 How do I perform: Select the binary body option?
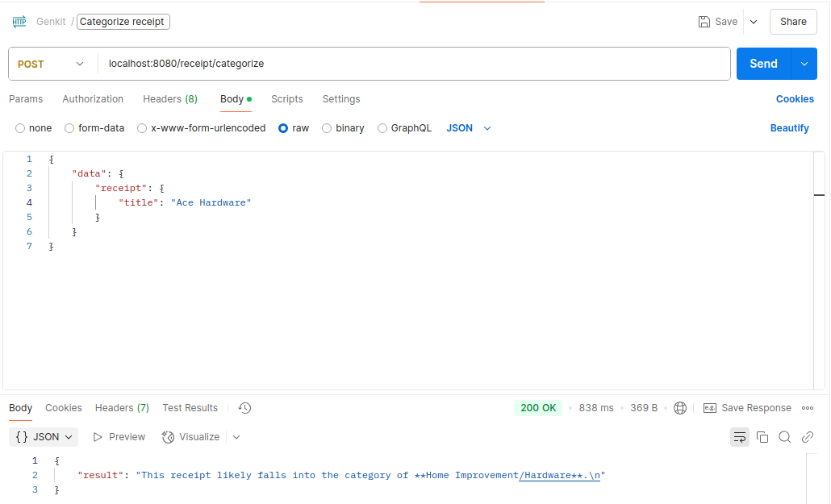327,128
